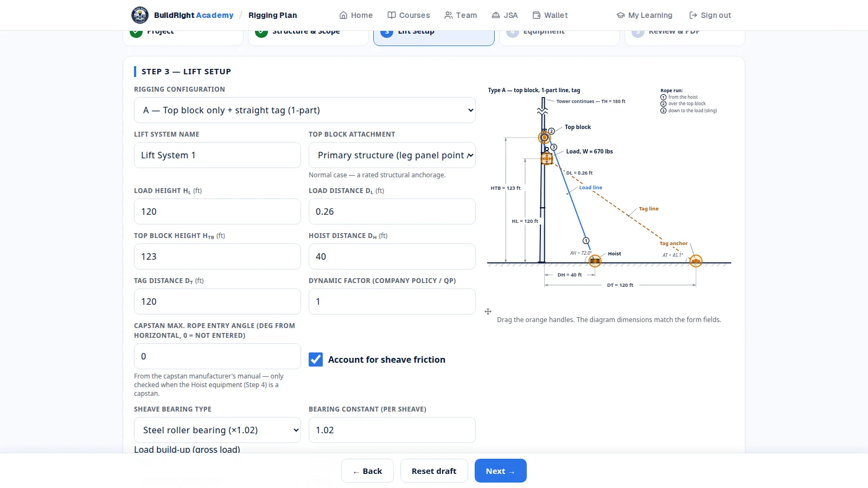Viewport: 868px width, 488px height.
Task: Click the load orange handle in diagram
Action: pyautogui.click(x=547, y=158)
